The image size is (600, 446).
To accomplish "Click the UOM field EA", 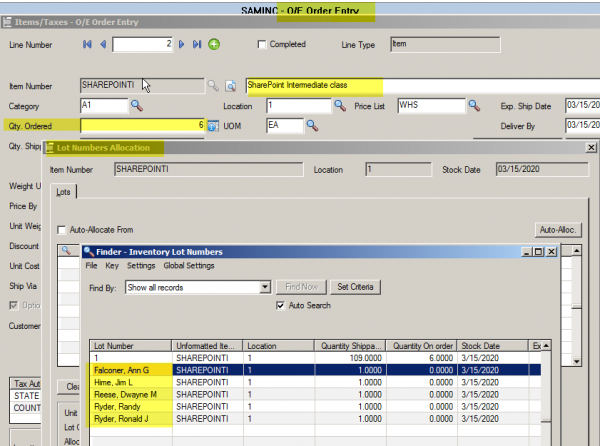I will tap(285, 125).
